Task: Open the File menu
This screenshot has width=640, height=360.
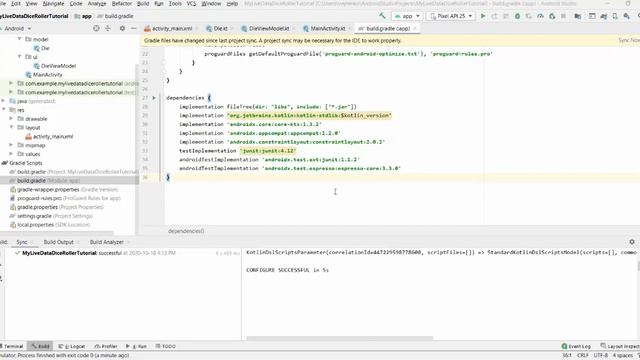Action: click(x=2, y=4)
